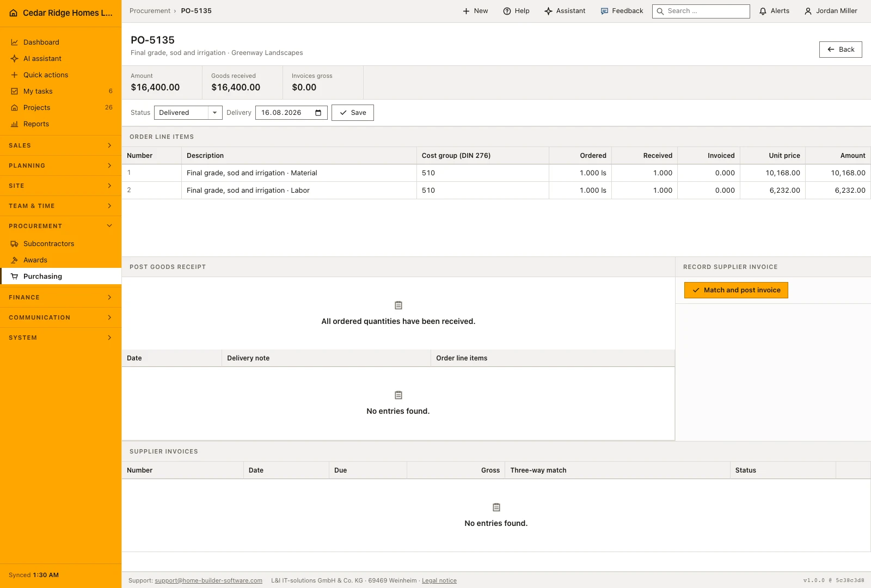Image resolution: width=871 pixels, height=588 pixels.
Task: Open My tasks checklist icon
Action: tap(15, 91)
